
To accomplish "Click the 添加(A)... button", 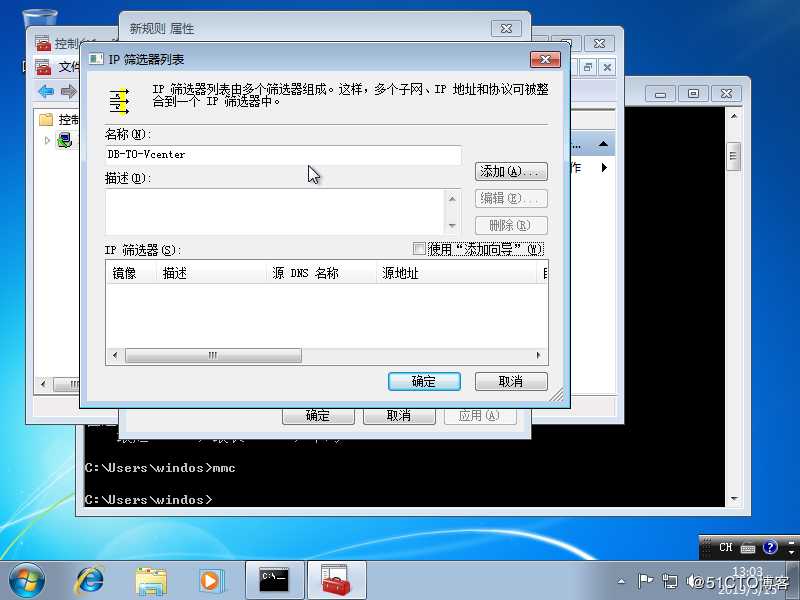I will click(511, 171).
